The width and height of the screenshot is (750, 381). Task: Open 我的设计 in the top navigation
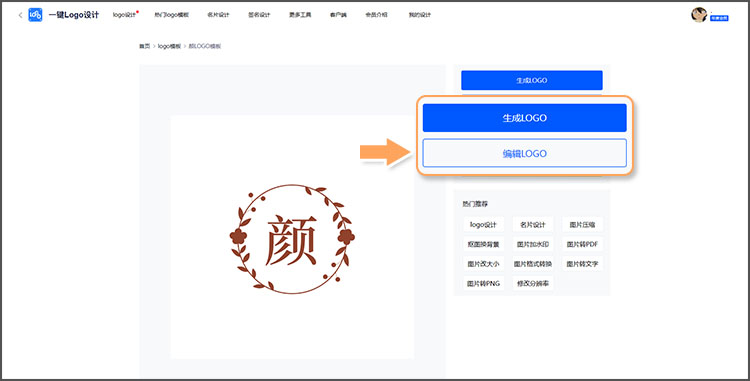(419, 15)
